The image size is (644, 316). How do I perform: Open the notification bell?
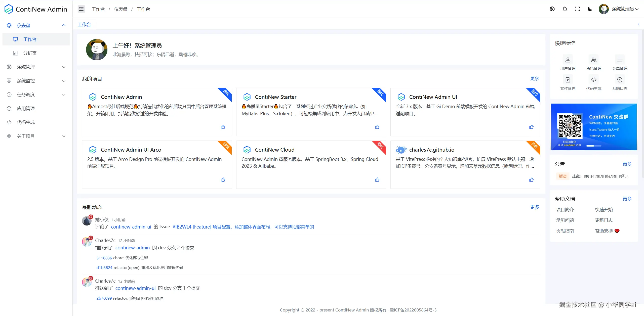click(x=565, y=9)
